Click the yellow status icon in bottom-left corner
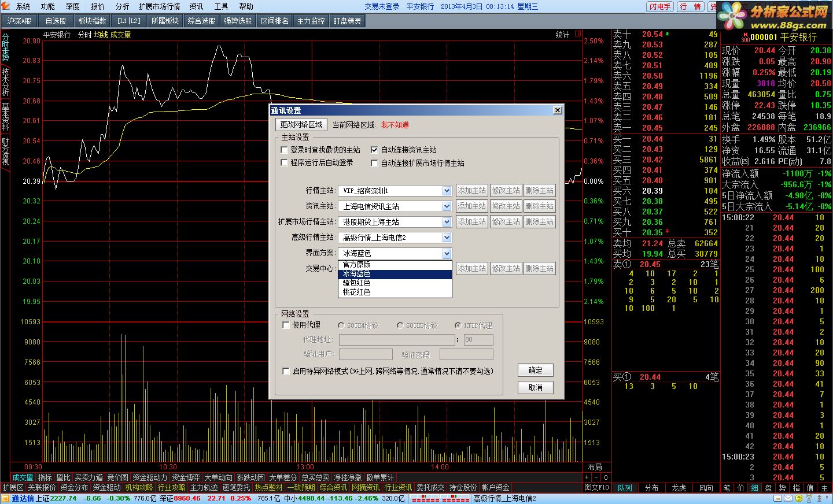833x504 pixels. tap(5, 498)
